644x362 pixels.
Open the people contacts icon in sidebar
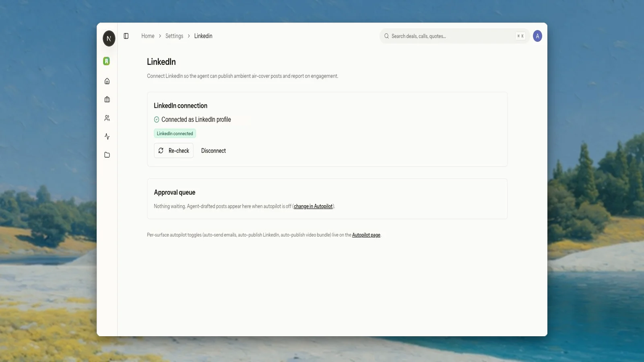107,118
